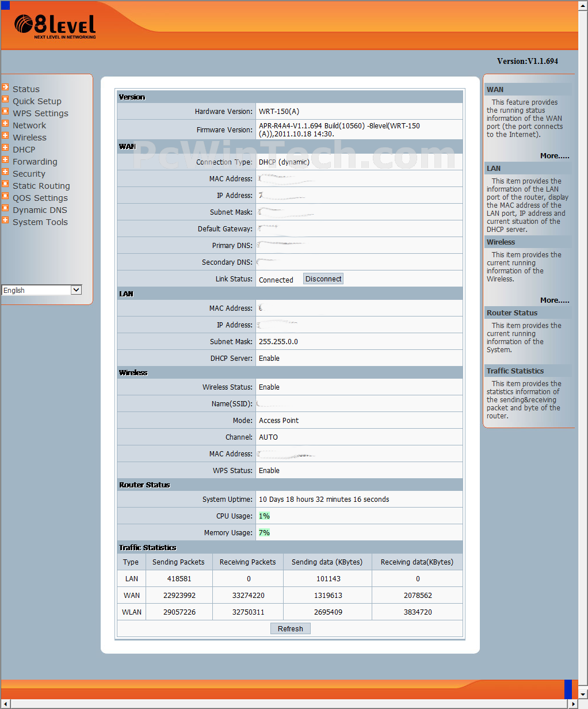The height and width of the screenshot is (709, 588).
Task: Click the square icon beside WPS Settings
Action: [5, 112]
